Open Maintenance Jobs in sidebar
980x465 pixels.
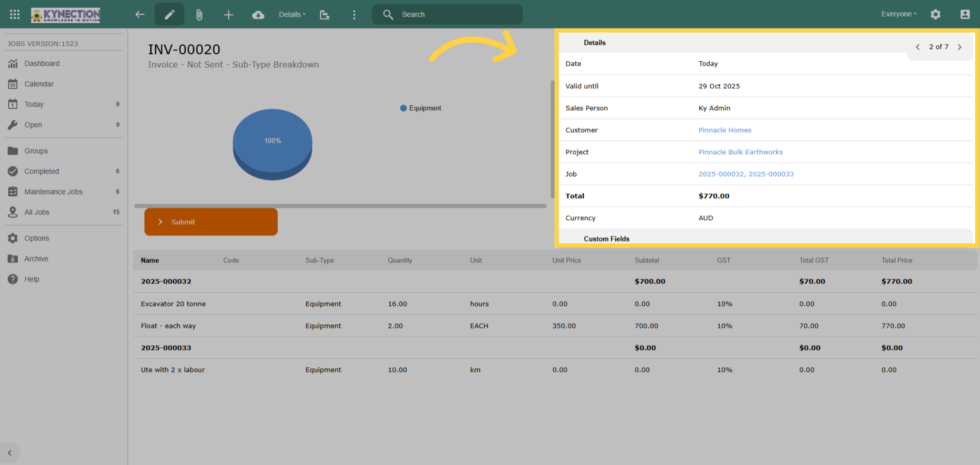point(64,192)
